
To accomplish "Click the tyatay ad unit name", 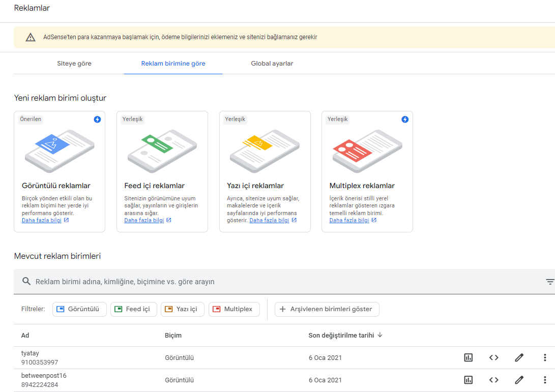I will [x=30, y=353].
